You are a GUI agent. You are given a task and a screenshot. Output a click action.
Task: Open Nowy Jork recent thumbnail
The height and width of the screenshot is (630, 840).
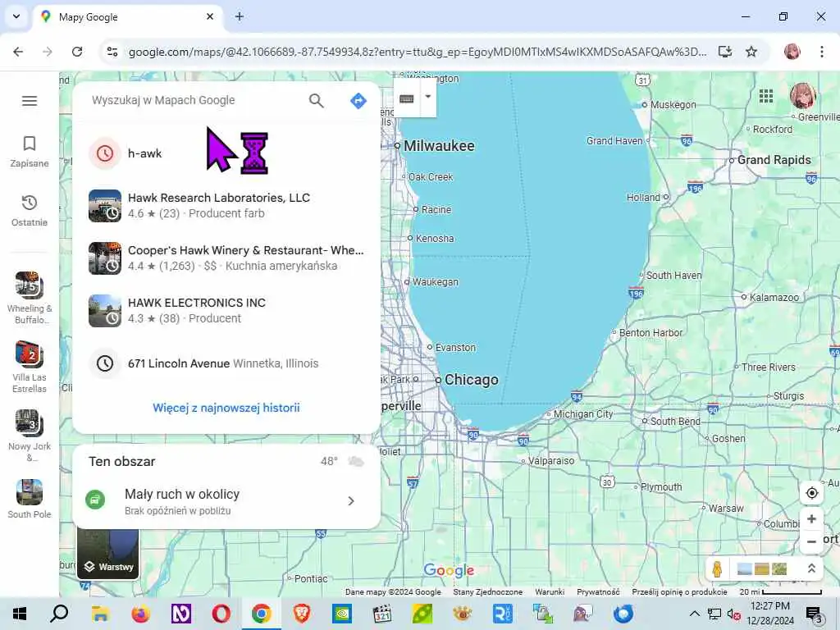coord(30,436)
